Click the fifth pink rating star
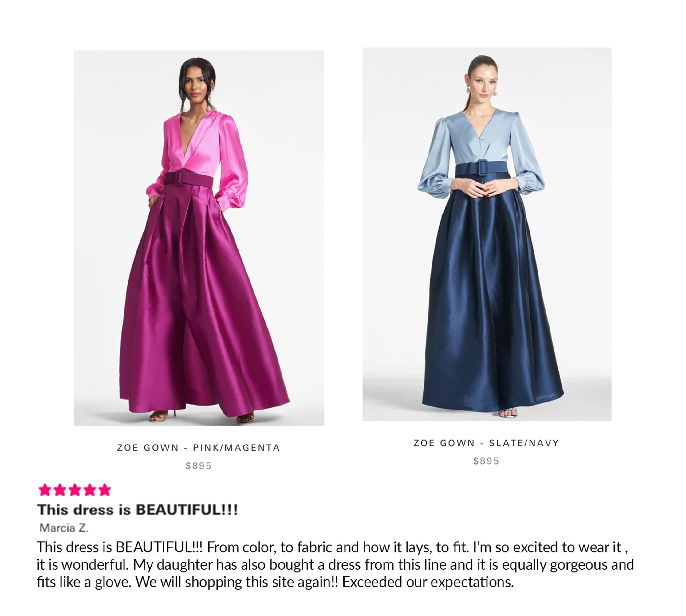The height and width of the screenshot is (616, 686). tap(104, 490)
